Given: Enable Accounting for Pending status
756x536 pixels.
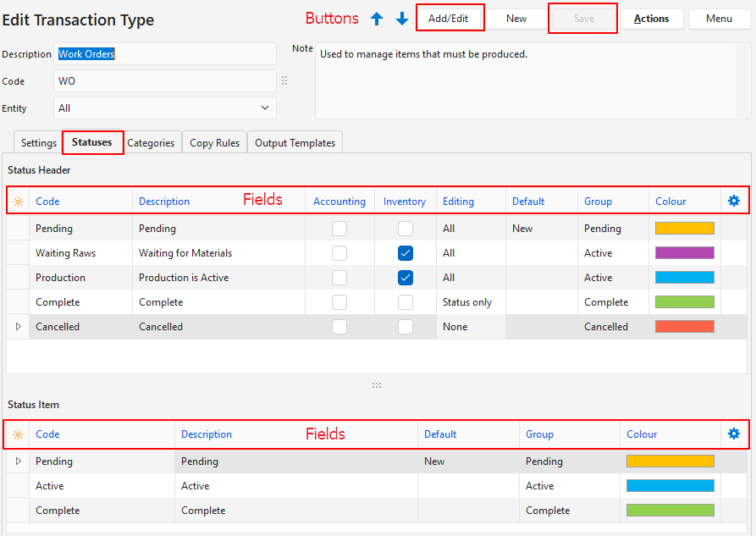Looking at the screenshot, I should (339, 229).
